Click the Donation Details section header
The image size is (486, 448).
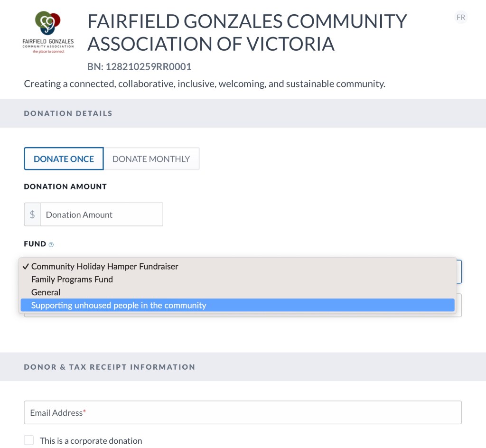(x=68, y=113)
